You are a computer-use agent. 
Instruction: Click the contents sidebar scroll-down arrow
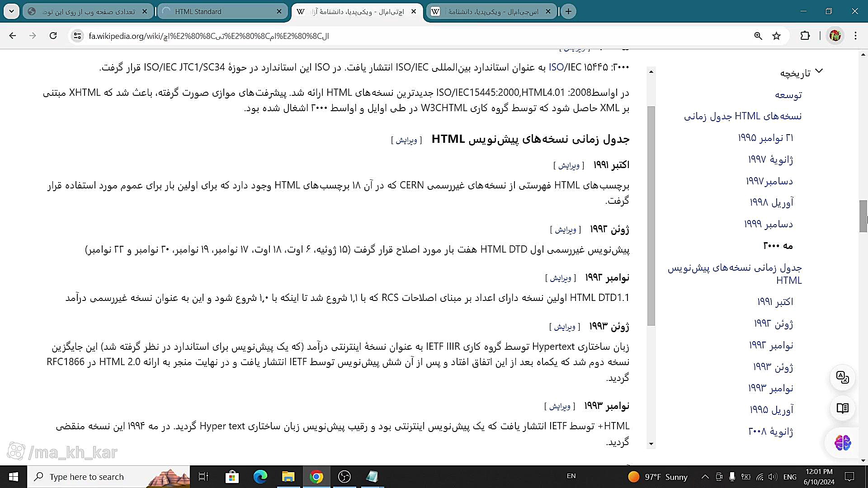(x=651, y=444)
